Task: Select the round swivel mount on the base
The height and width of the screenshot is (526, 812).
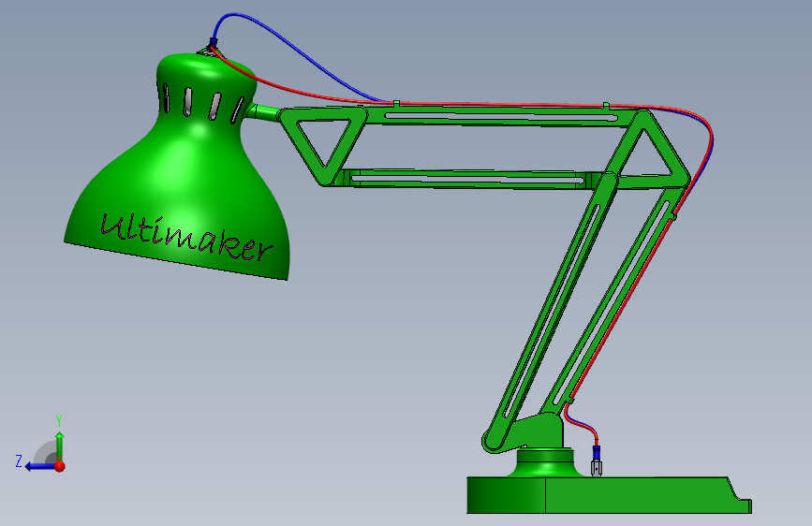Action: (545, 462)
